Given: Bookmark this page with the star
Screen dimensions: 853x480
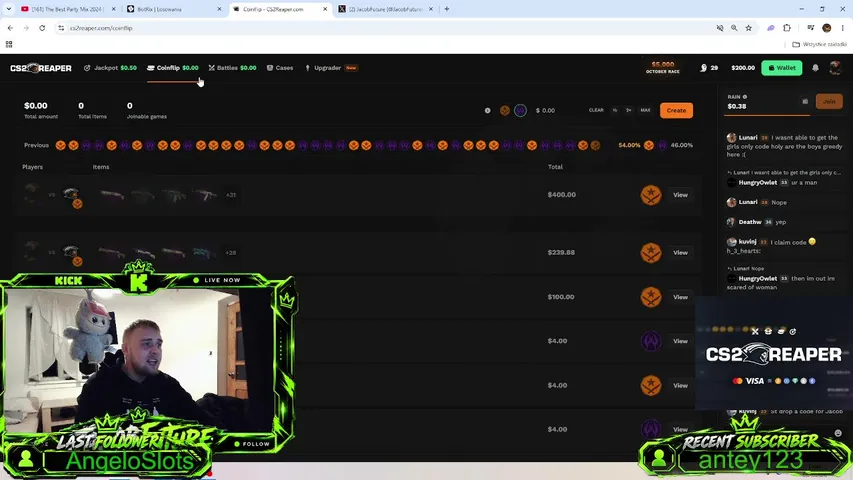Looking at the screenshot, I should (x=749, y=28).
